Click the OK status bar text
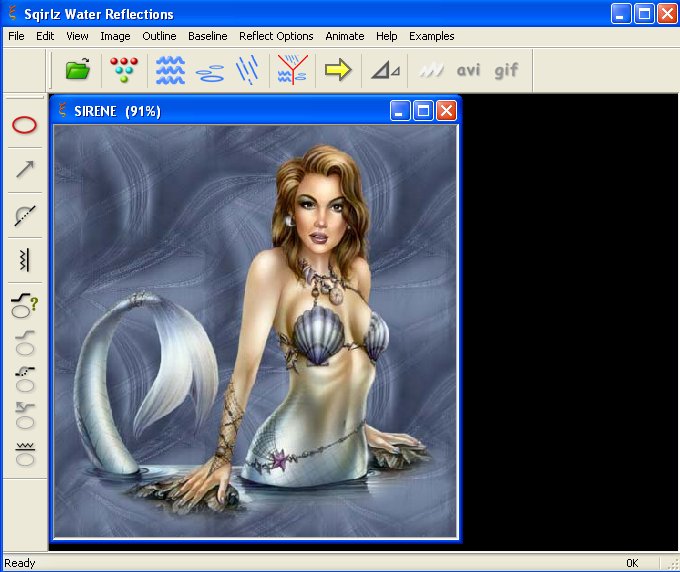Screen dimensions: 680x572 click(632, 563)
